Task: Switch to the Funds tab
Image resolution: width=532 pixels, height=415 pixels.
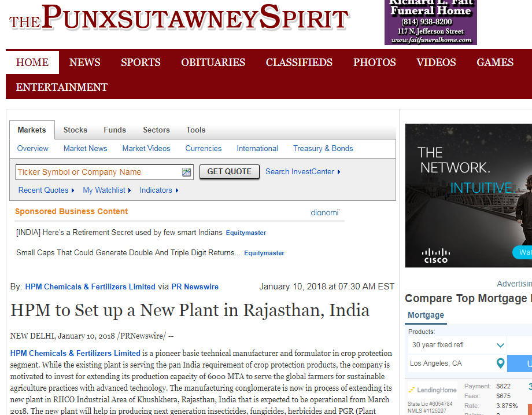Action: (x=114, y=130)
